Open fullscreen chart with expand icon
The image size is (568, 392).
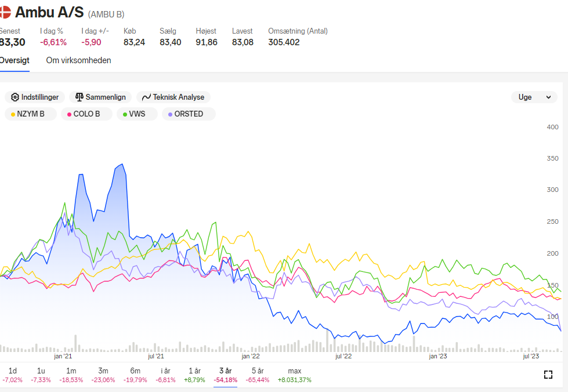click(548, 375)
